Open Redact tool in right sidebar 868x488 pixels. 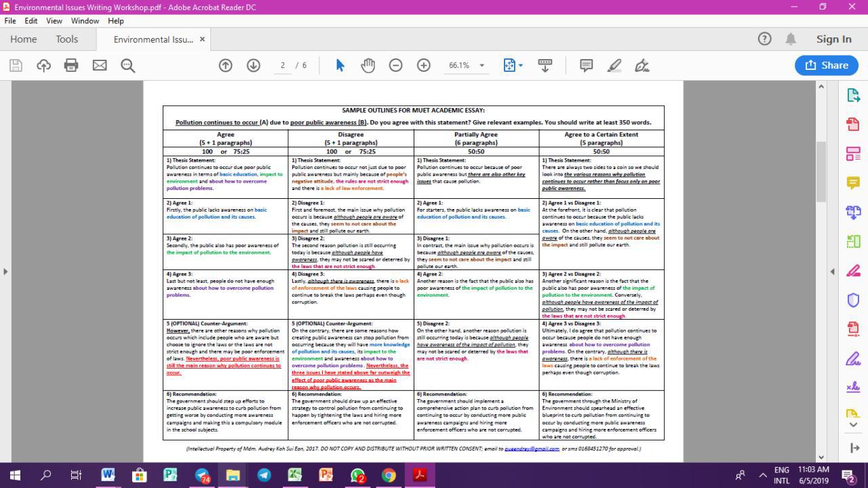pyautogui.click(x=853, y=270)
